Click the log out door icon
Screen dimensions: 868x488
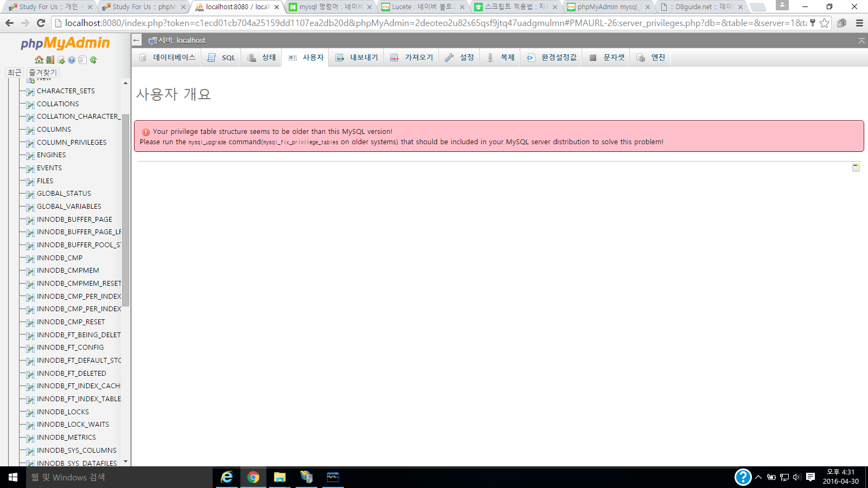tap(50, 60)
